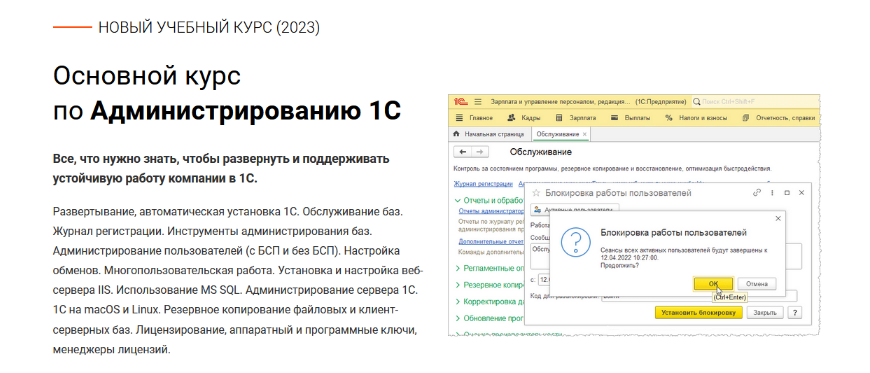Close the confirmation dialog with its x

tap(778, 219)
